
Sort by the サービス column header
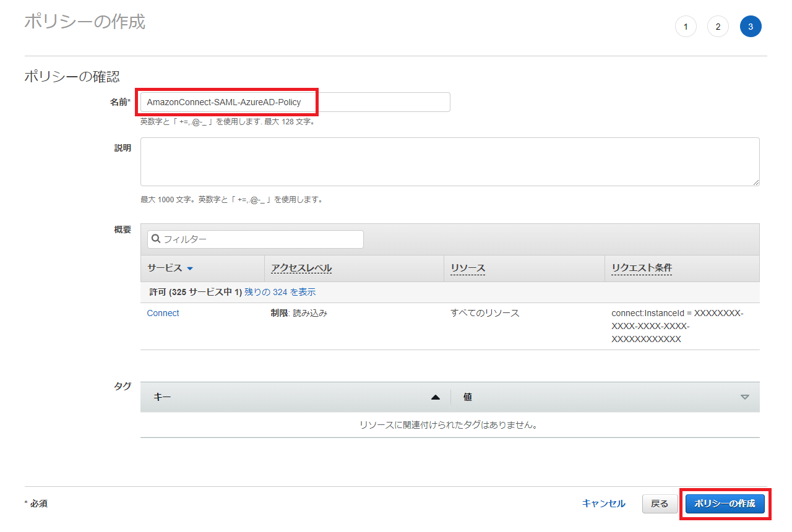[170, 268]
